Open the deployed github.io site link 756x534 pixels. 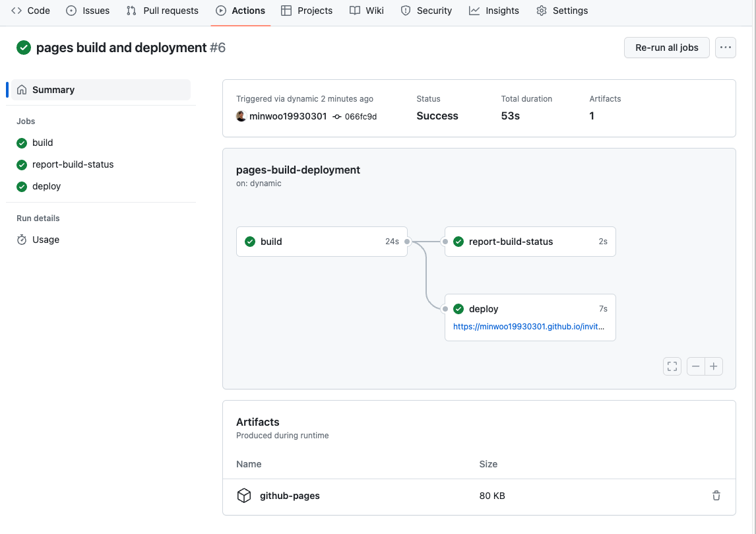(528, 327)
